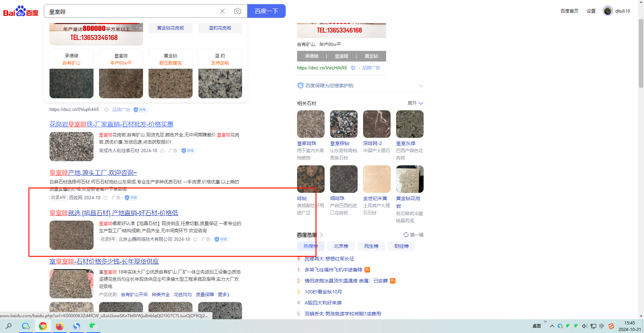Open result 皇室啡产地,源头工厂,欢迎咨询~
The height and width of the screenshot is (333, 644).
(93, 173)
